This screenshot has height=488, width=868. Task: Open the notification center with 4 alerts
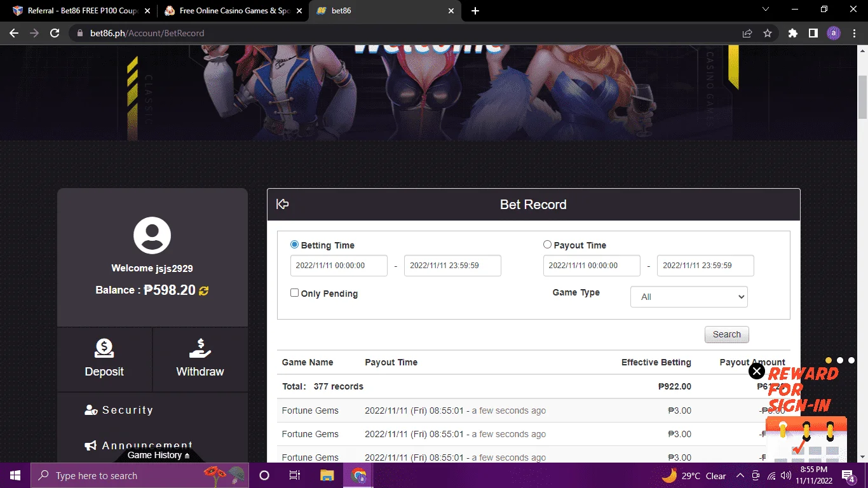[x=848, y=475]
